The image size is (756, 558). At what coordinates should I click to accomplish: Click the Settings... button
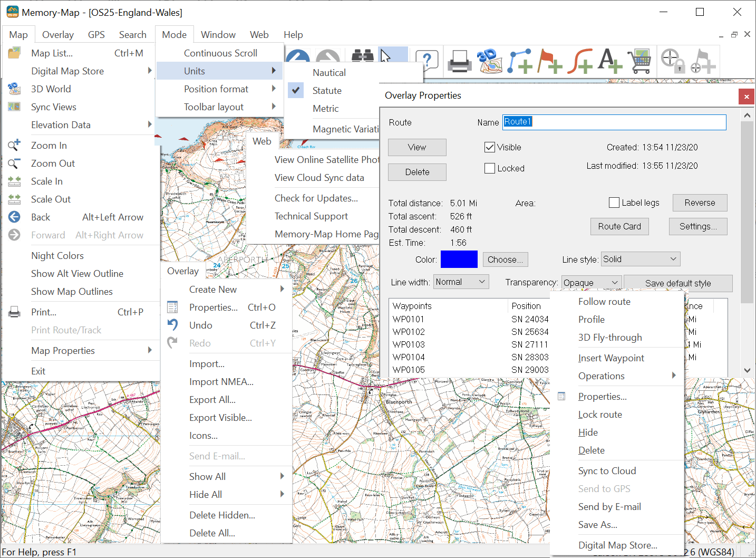click(x=698, y=226)
